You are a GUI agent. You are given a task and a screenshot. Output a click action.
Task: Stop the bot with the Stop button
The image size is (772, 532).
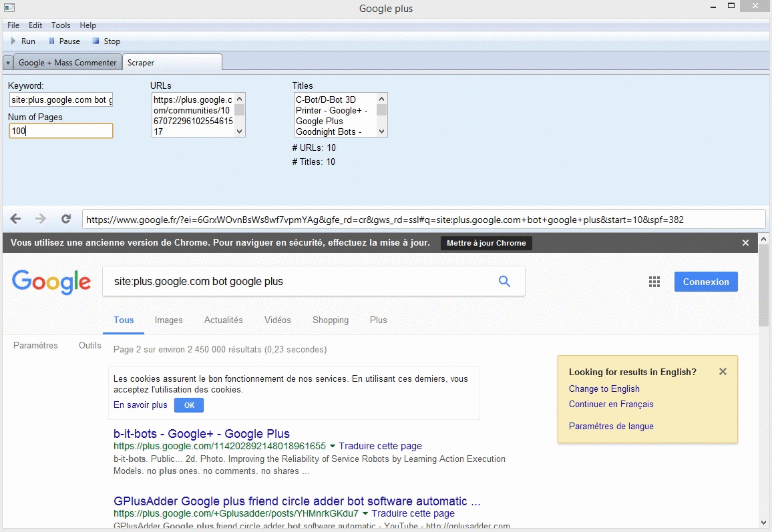106,41
